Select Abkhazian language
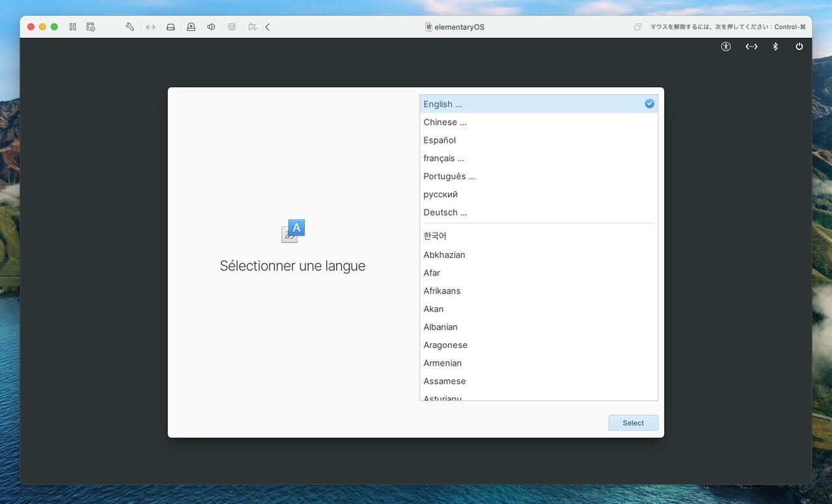Screen dimensions: 832x504 click(539, 255)
